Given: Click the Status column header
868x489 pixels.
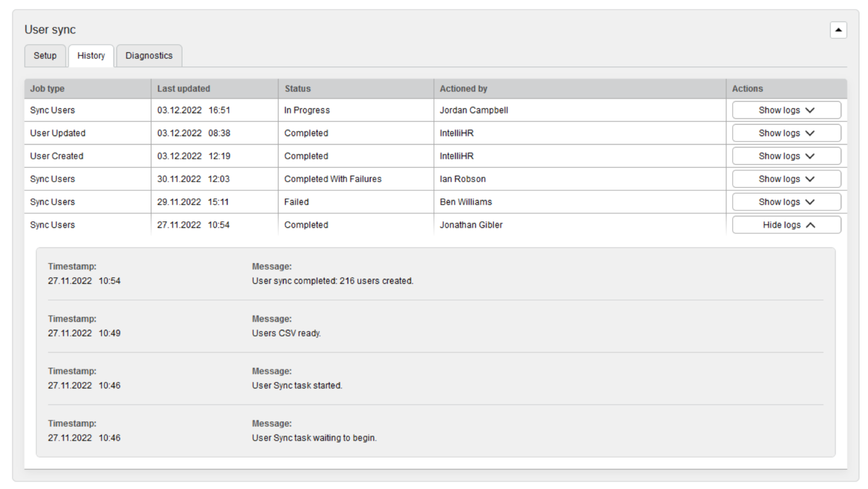Looking at the screenshot, I should pyautogui.click(x=297, y=89).
